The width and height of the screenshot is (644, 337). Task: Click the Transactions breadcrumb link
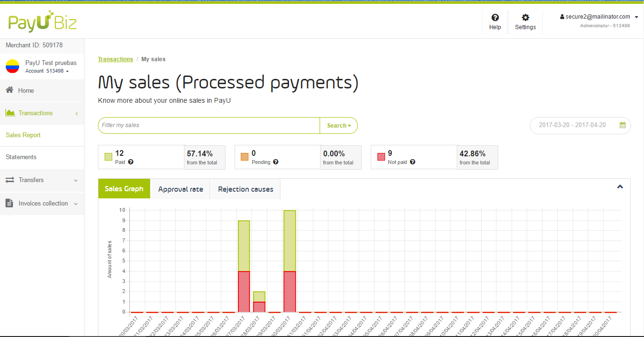[x=115, y=59]
